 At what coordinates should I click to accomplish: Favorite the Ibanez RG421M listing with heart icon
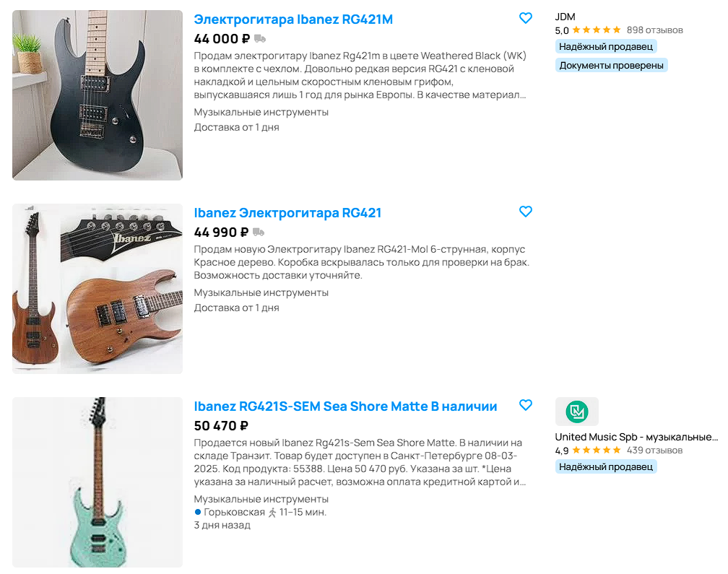pos(525,18)
